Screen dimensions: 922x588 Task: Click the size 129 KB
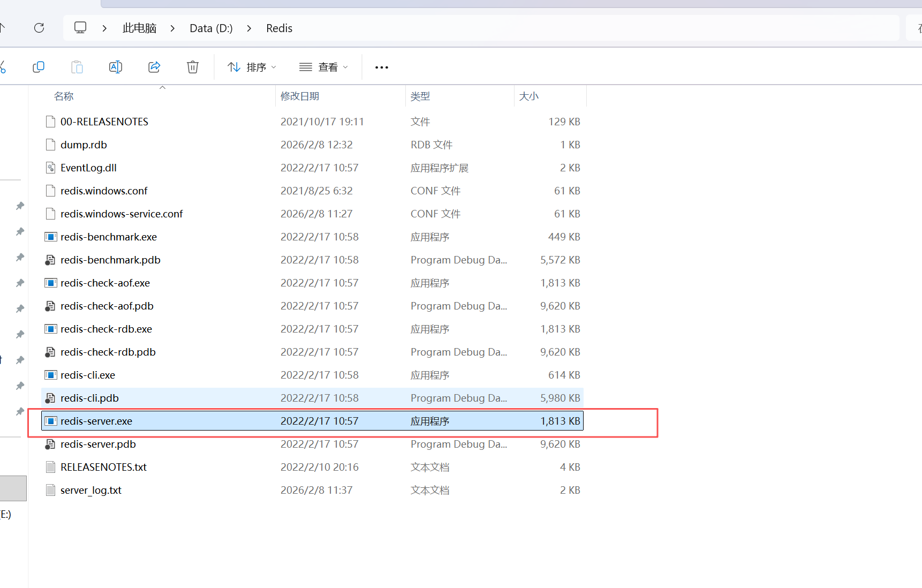[564, 122]
